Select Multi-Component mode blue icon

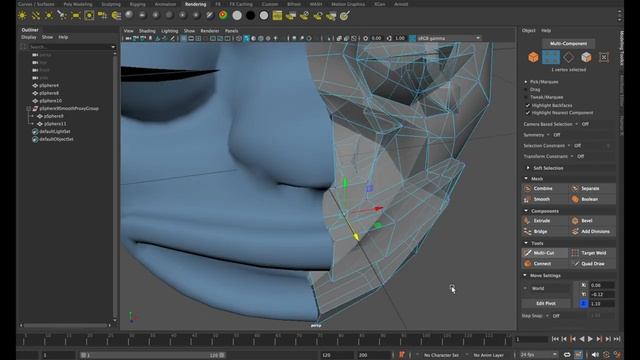[x=551, y=57]
